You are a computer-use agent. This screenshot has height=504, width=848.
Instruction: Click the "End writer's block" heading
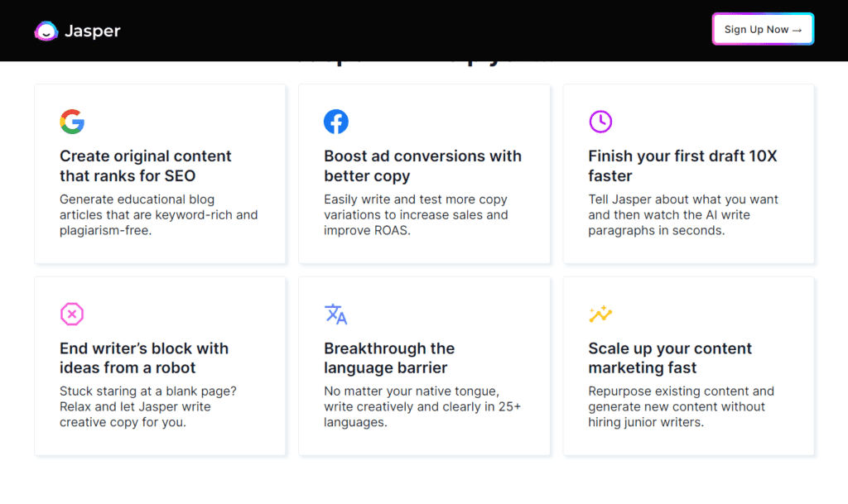tap(143, 358)
